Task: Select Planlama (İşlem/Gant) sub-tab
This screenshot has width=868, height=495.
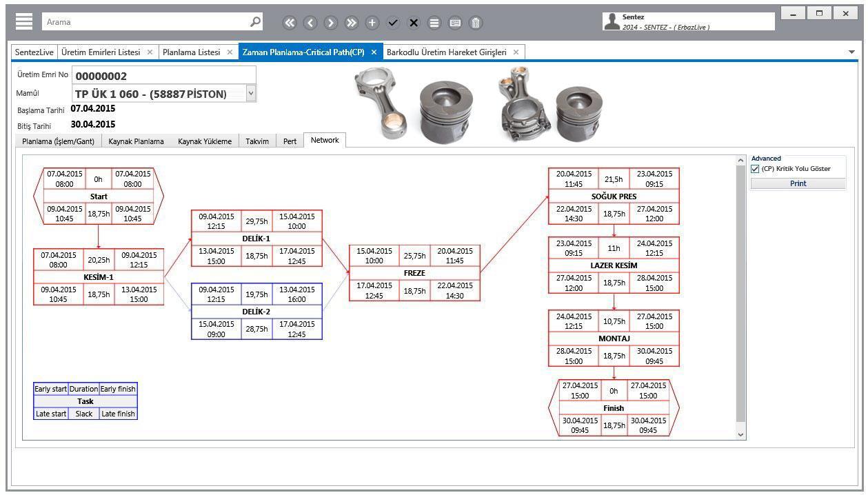Action: point(58,141)
